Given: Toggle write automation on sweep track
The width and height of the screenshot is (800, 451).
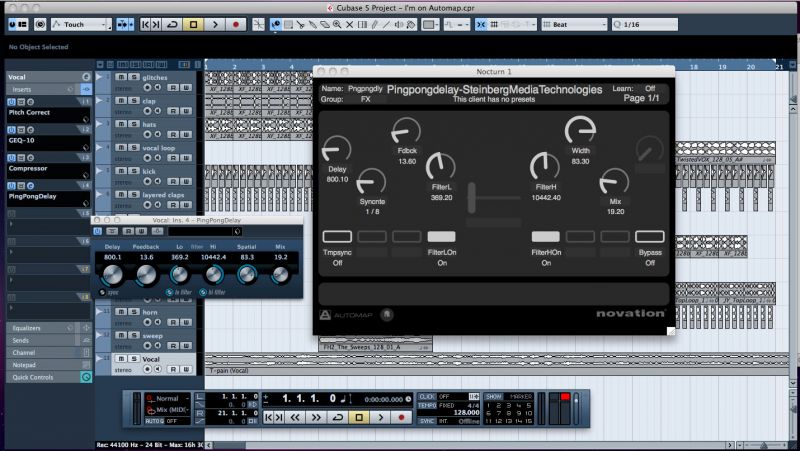Looking at the screenshot, I should (186, 345).
